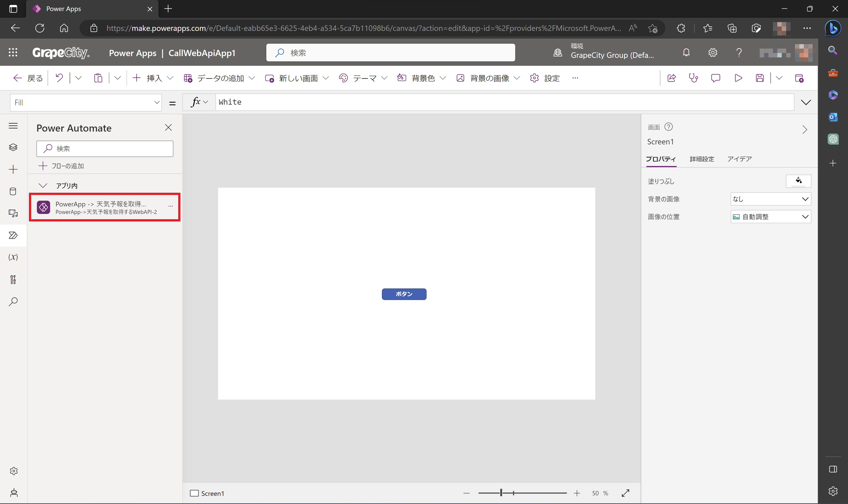Open the Media icon in left sidebar
This screenshot has height=504, width=848.
point(13,213)
